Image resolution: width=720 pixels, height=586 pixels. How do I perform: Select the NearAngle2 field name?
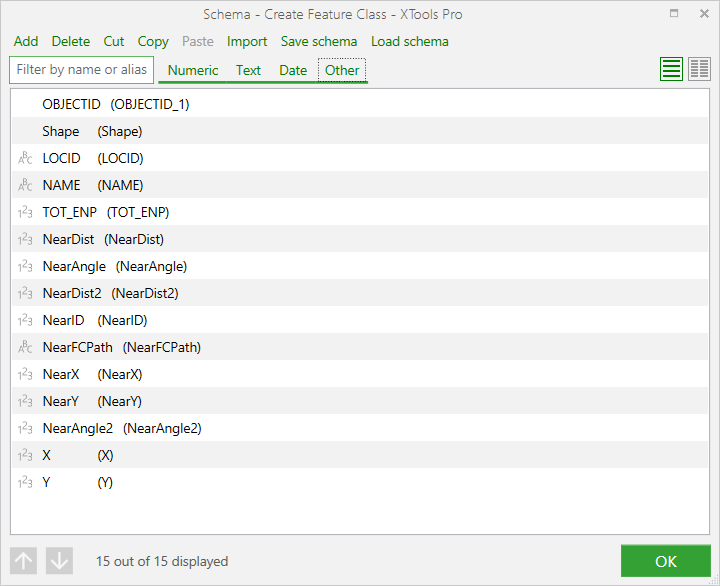78,428
